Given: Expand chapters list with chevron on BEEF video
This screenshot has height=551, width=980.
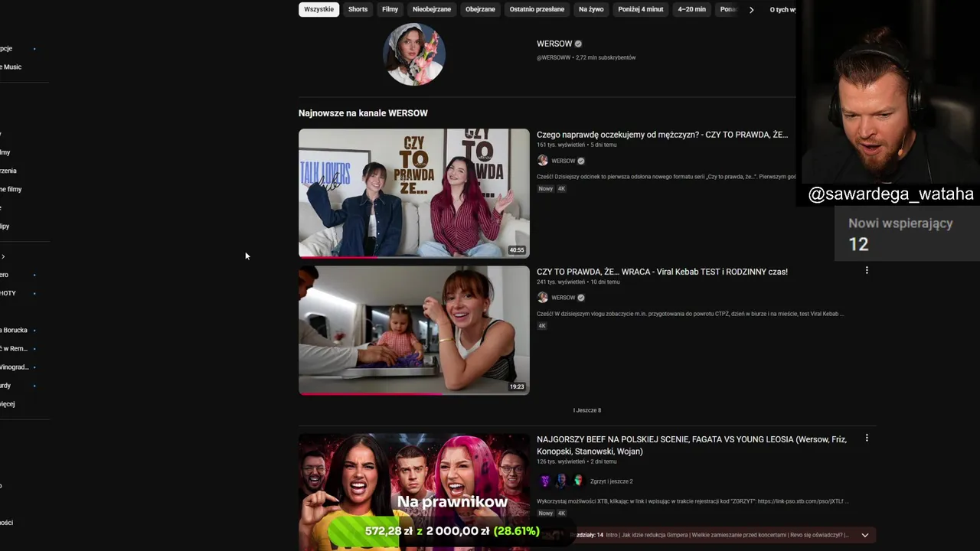Looking at the screenshot, I should (x=865, y=535).
